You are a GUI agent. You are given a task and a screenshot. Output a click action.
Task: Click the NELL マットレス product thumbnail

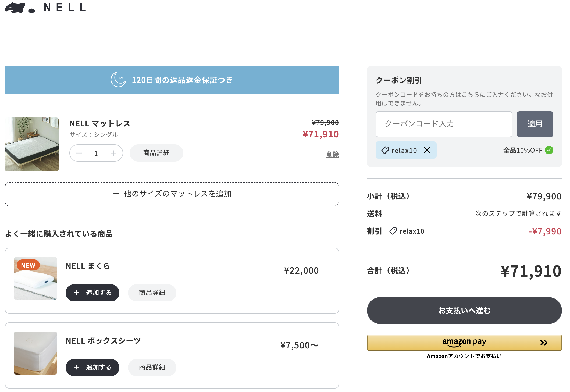coord(32,144)
